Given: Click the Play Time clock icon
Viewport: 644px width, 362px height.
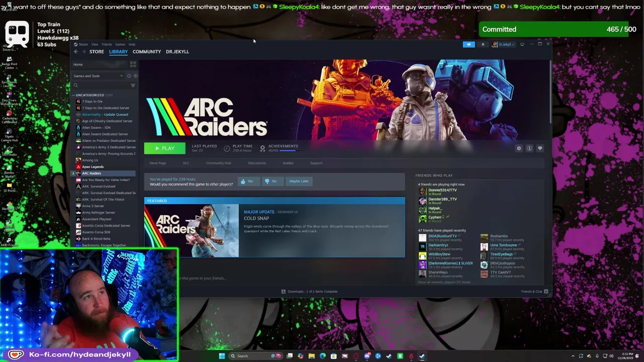Looking at the screenshot, I should 227,148.
